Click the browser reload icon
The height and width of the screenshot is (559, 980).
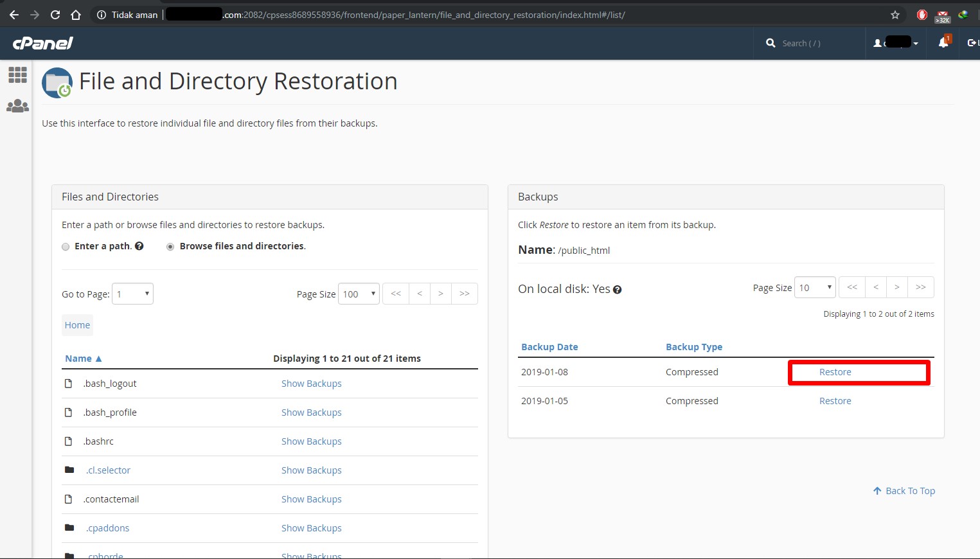coord(55,15)
